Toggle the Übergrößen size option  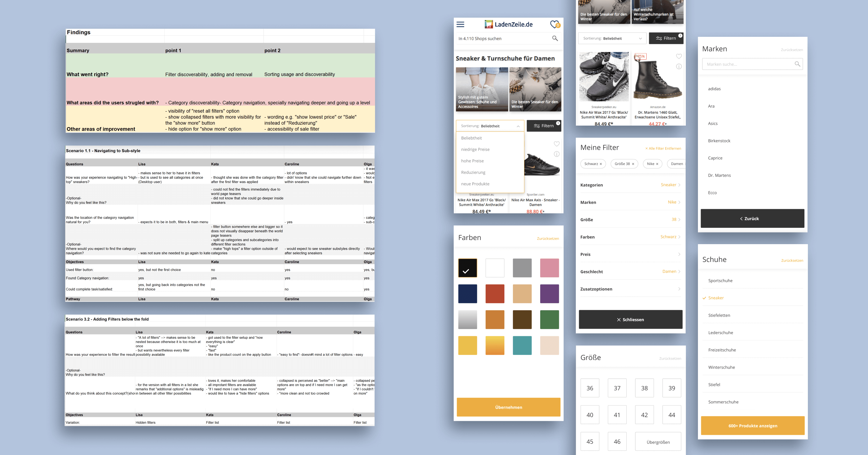658,442
